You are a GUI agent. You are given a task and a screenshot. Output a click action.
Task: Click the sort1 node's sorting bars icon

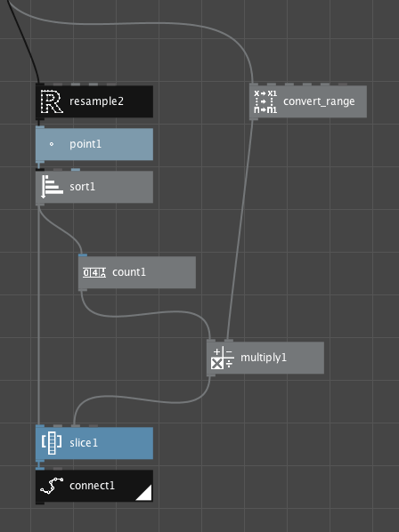tap(52, 187)
